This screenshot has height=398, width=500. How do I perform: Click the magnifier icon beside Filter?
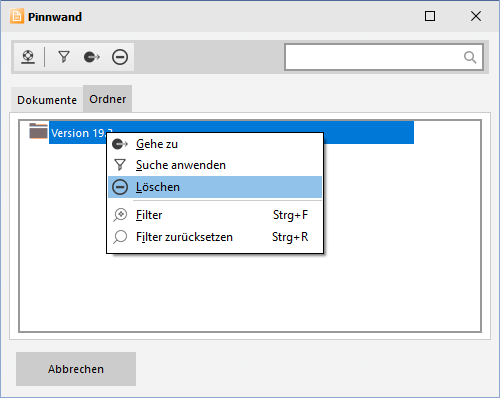[120, 215]
